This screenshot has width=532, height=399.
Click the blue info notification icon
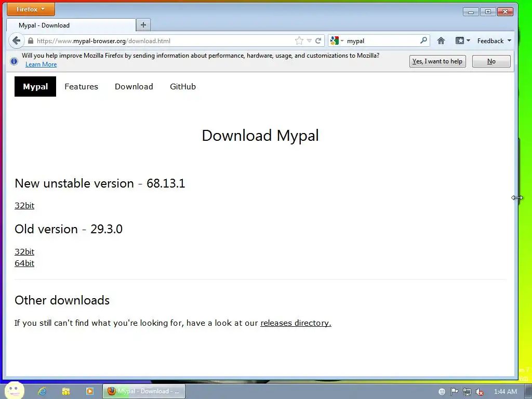(x=14, y=61)
